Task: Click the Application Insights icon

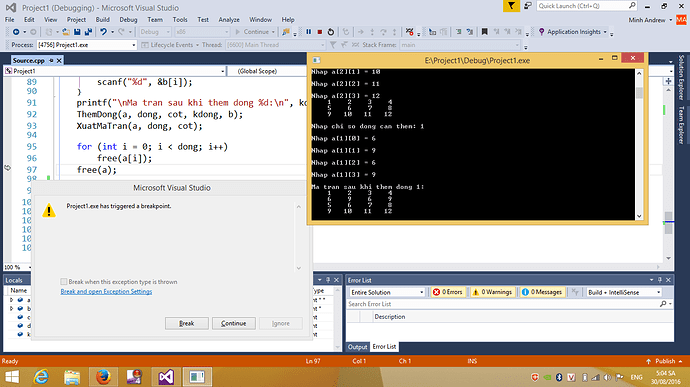Action: [541, 32]
